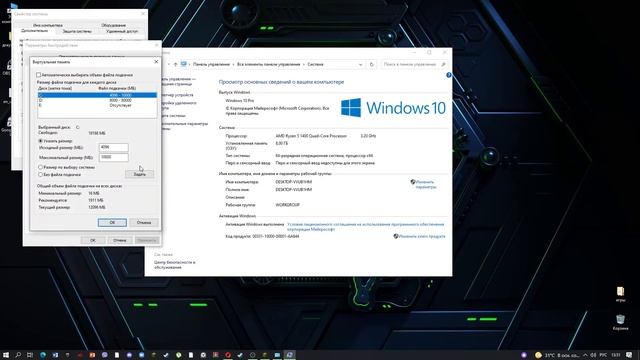Click the computer icon in the address bar
The height and width of the screenshot is (360, 640).
tap(184, 64)
